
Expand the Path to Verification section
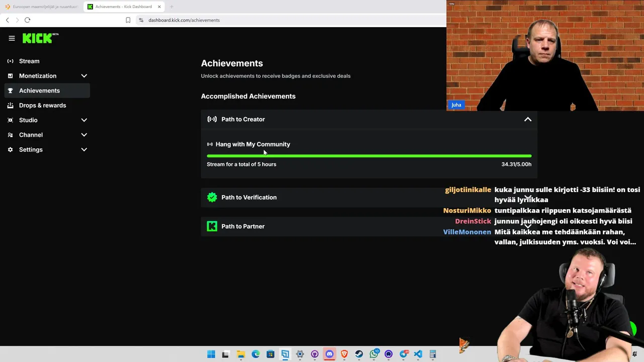(369, 197)
